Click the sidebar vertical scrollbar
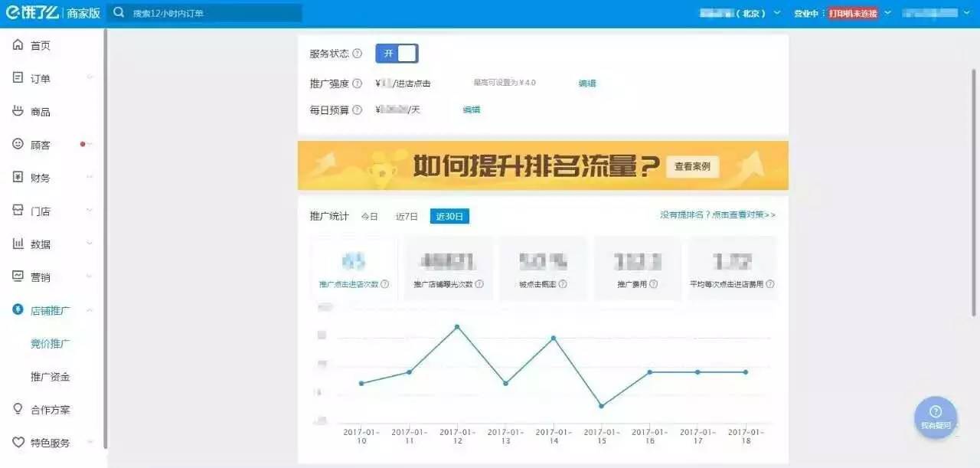The height and width of the screenshot is (468, 980). click(105, 239)
